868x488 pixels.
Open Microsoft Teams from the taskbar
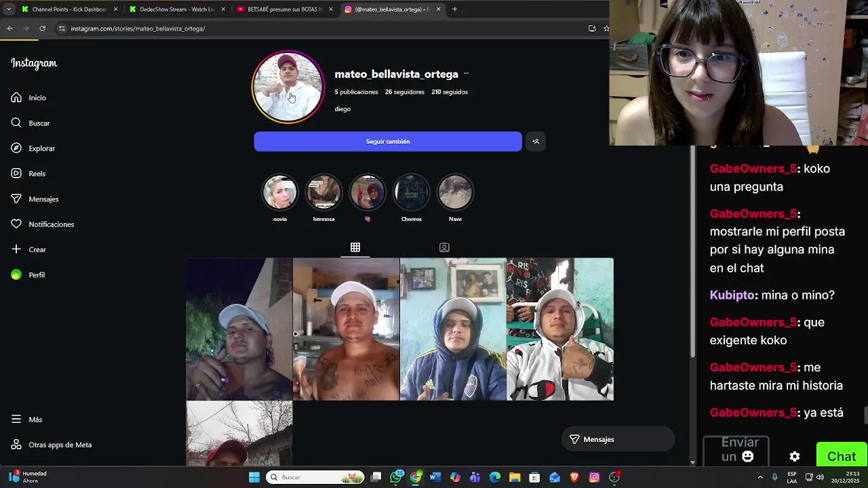(475, 477)
